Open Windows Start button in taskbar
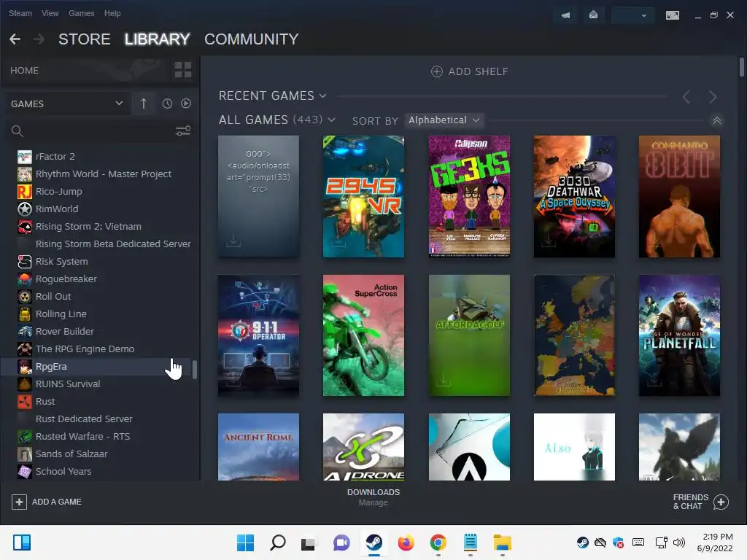This screenshot has height=560, width=747. click(x=245, y=542)
